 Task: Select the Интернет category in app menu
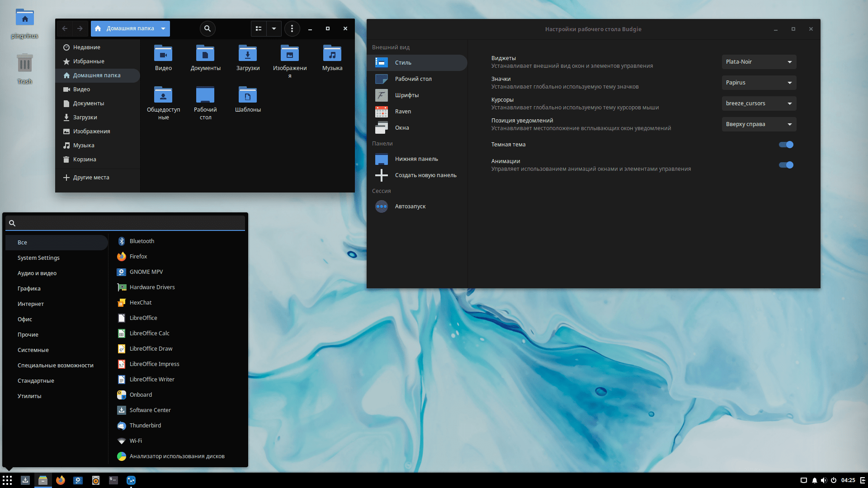(31, 304)
